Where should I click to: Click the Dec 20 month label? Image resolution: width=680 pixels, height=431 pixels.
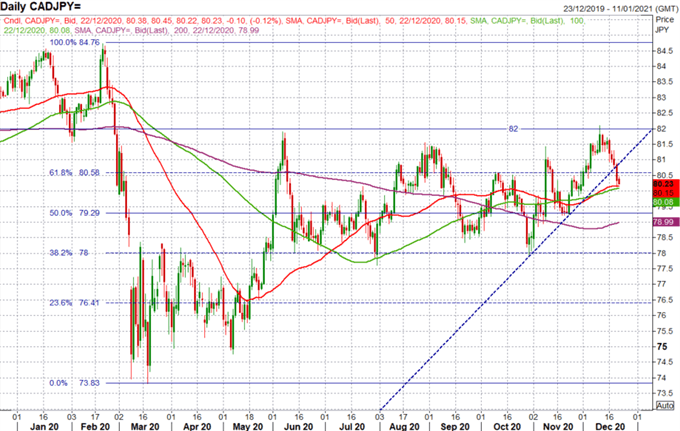[610, 426]
